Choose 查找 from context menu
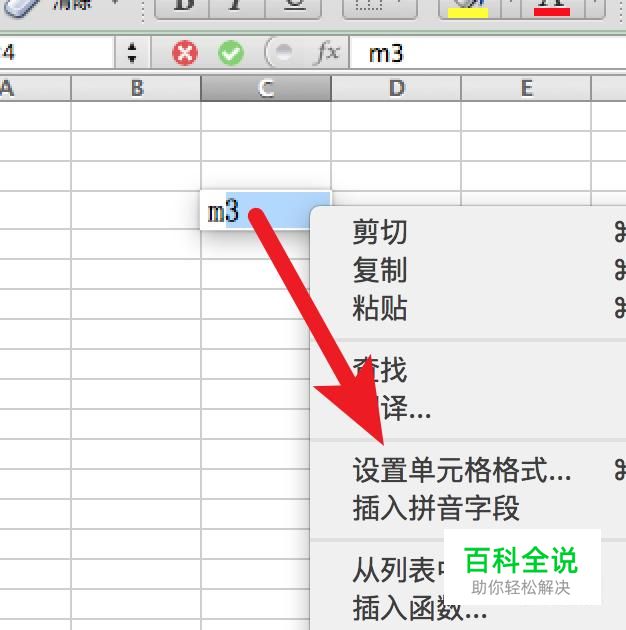The height and width of the screenshot is (630, 626). pyautogui.click(x=468, y=370)
